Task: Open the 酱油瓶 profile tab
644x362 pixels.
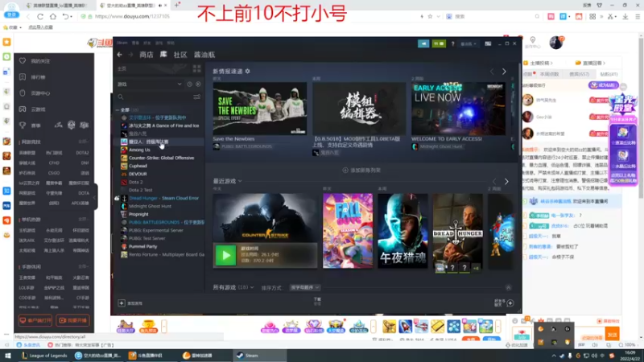Action: tap(204, 55)
